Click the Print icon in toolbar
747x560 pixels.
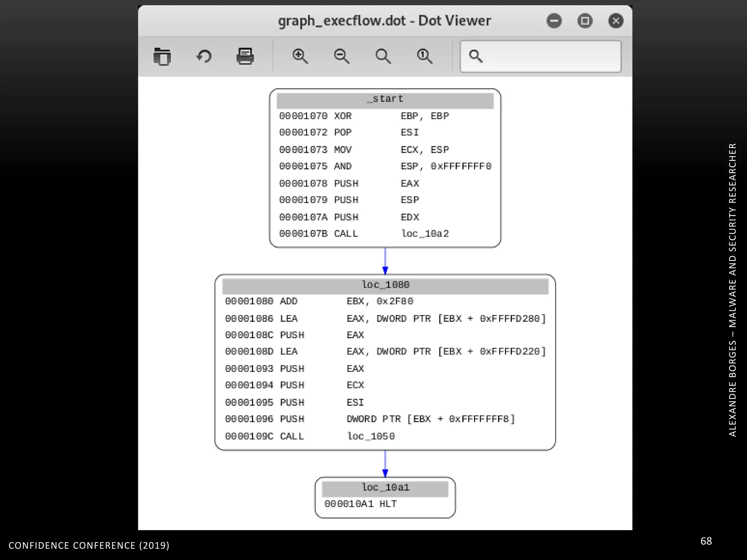click(245, 56)
